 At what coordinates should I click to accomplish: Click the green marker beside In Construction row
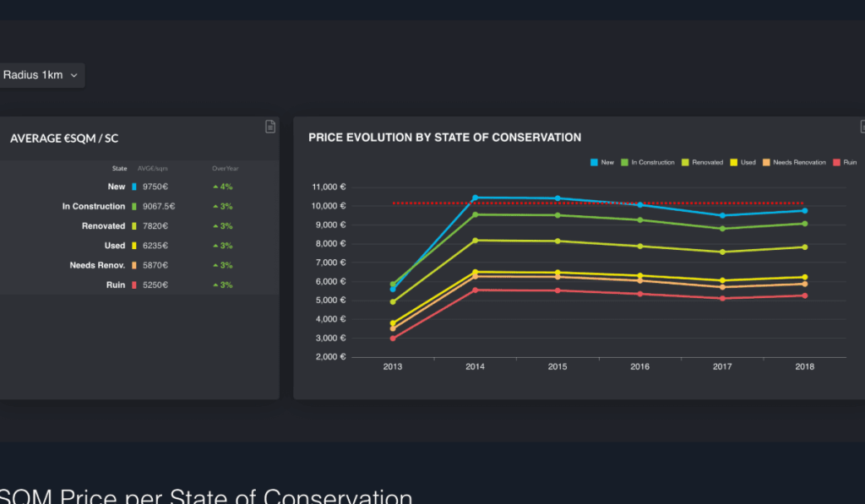click(x=133, y=206)
